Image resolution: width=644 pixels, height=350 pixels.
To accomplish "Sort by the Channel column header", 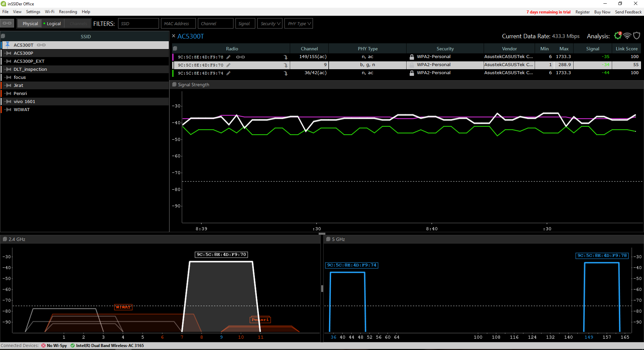I will (309, 49).
